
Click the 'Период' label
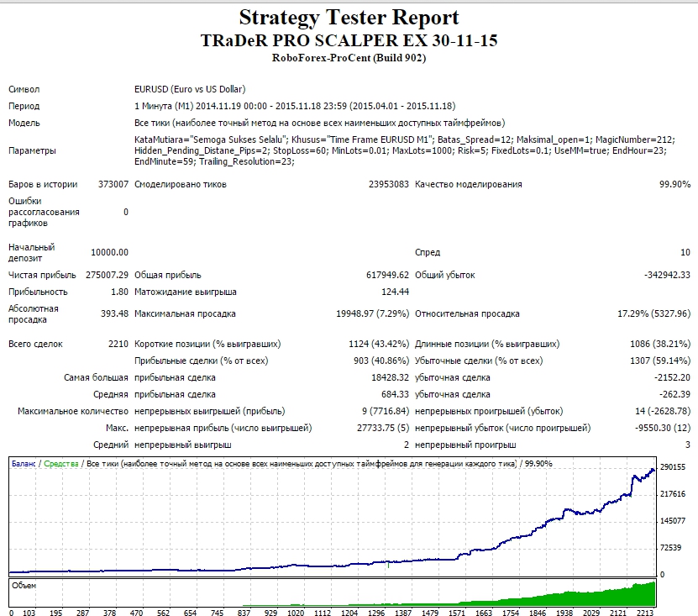24,106
